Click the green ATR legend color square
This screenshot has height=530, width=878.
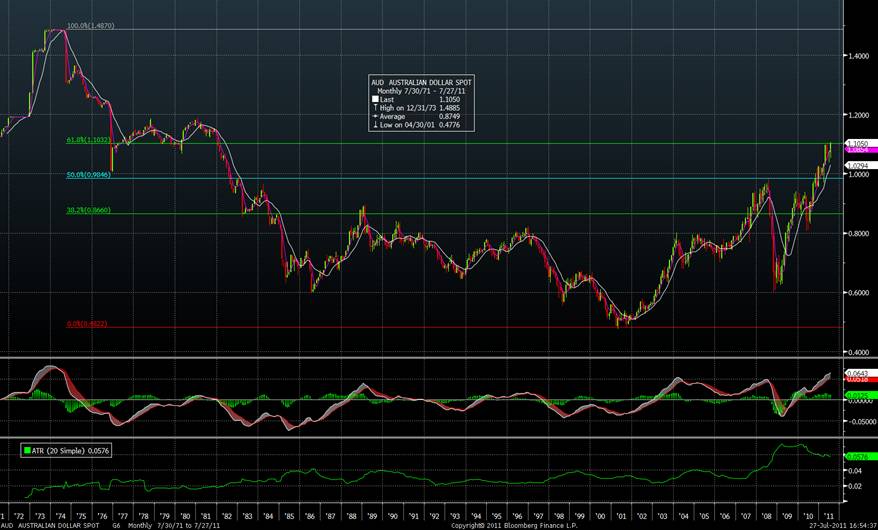coord(26,451)
